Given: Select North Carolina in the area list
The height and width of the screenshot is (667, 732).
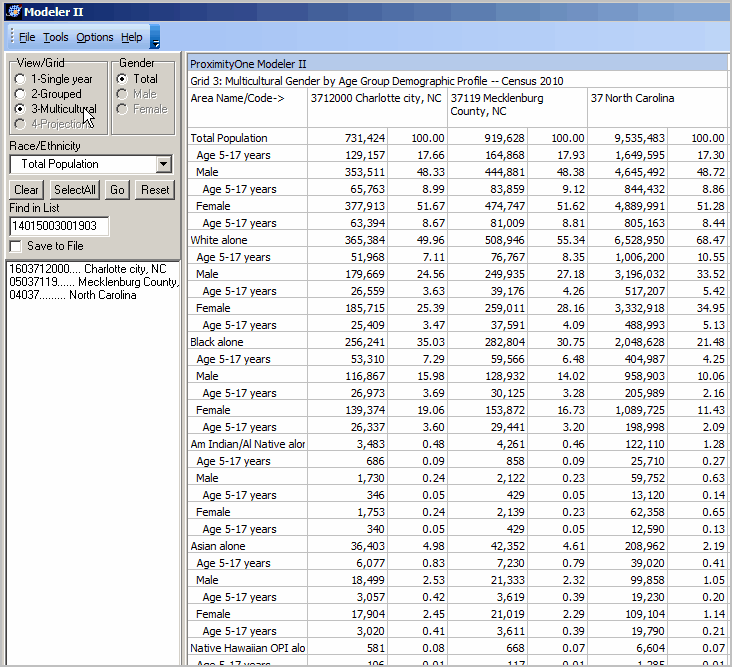Looking at the screenshot, I should [73, 295].
